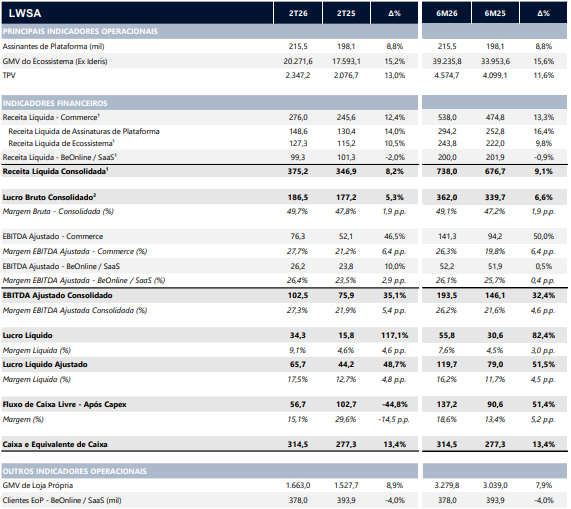This screenshot has width=571, height=509.
Task: Click the consolidated EBITDA value 102,5
Action: (x=298, y=296)
